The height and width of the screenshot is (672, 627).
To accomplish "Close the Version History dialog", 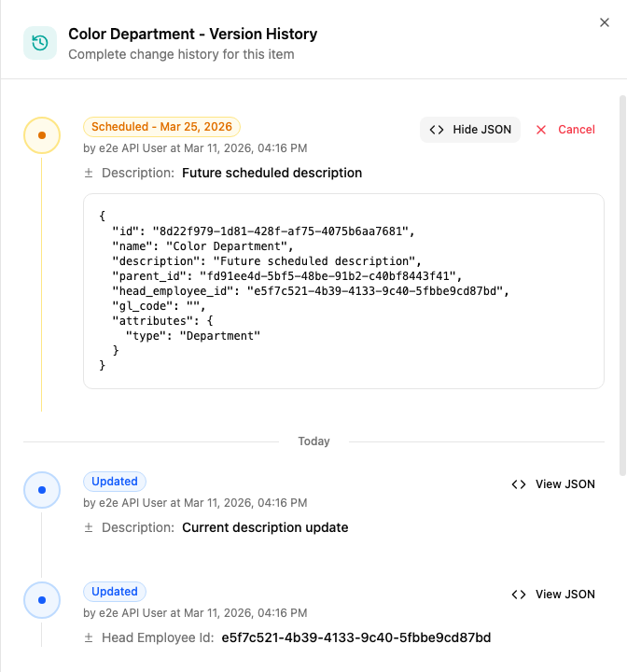I will click(604, 22).
